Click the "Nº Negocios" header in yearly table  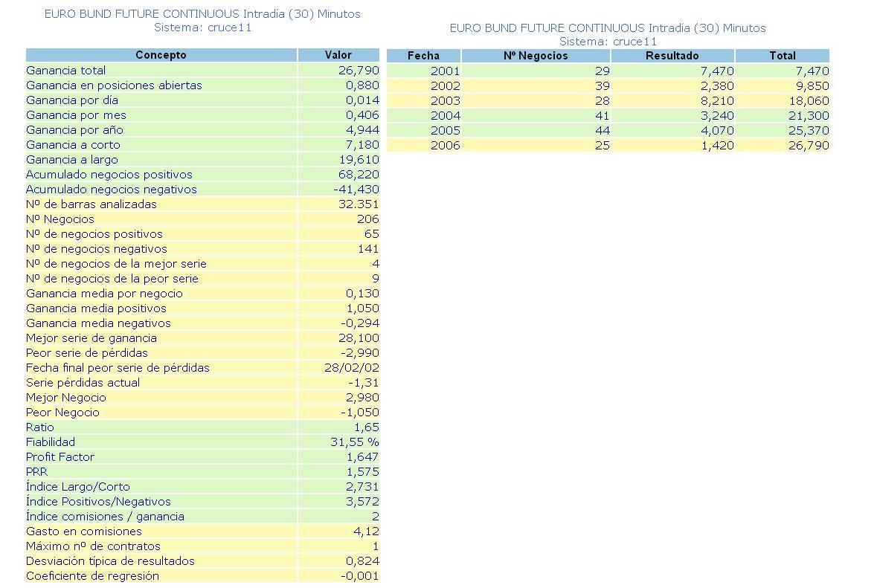pyautogui.click(x=536, y=55)
